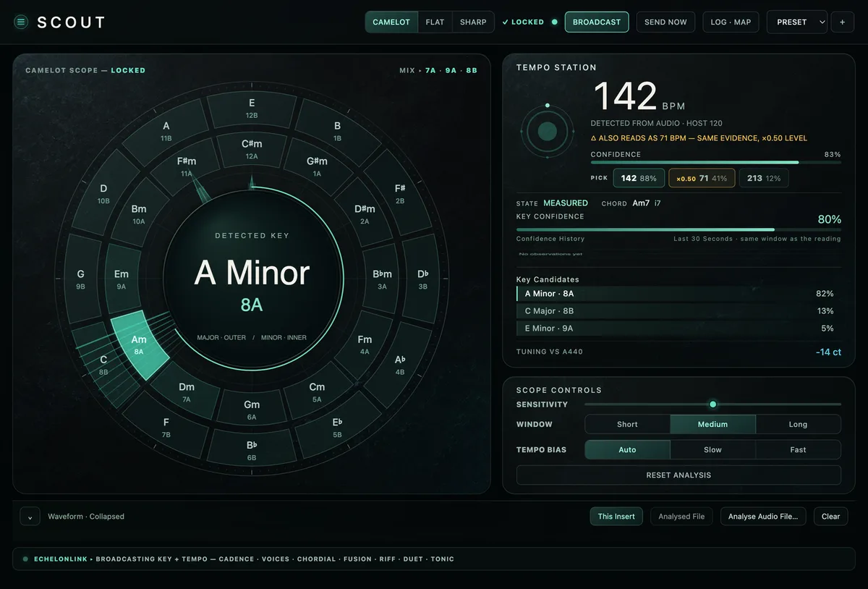Click the Send Now button
The width and height of the screenshot is (868, 589).
[665, 22]
